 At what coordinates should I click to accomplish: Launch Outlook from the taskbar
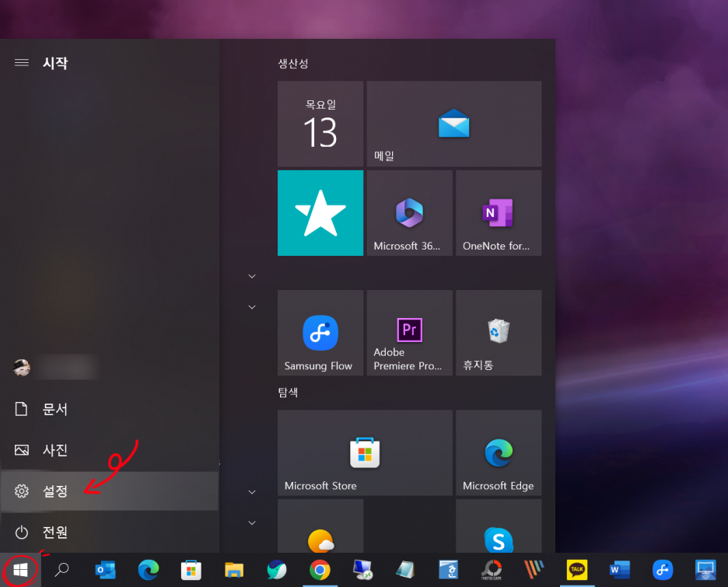106,570
